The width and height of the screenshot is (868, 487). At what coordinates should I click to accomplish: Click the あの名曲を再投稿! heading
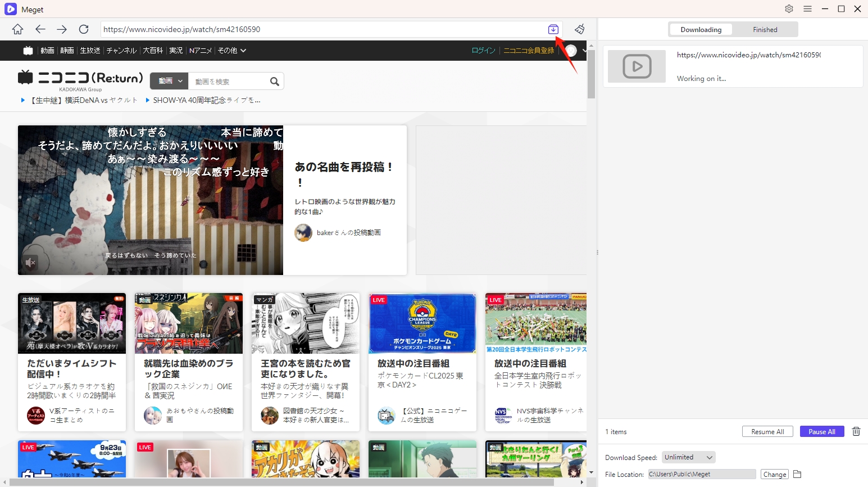pyautogui.click(x=344, y=174)
